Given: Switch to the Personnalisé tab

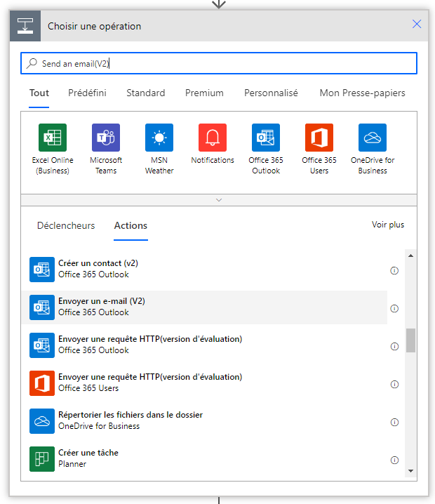Looking at the screenshot, I should coord(271,93).
